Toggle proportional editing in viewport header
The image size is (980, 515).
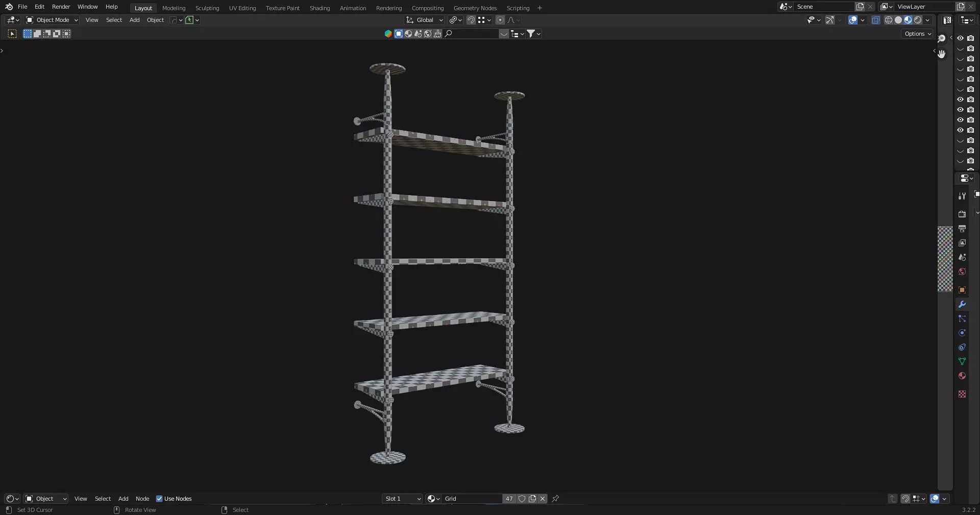click(x=500, y=20)
